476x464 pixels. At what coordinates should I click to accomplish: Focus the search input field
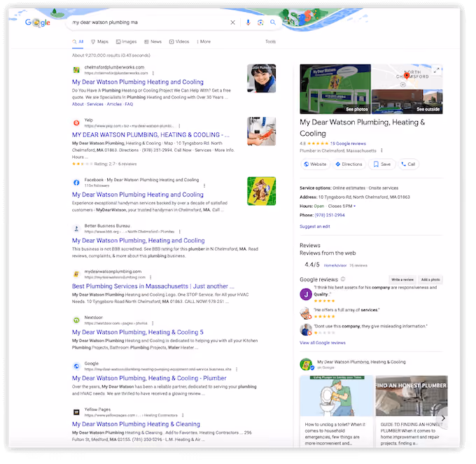(148, 22)
